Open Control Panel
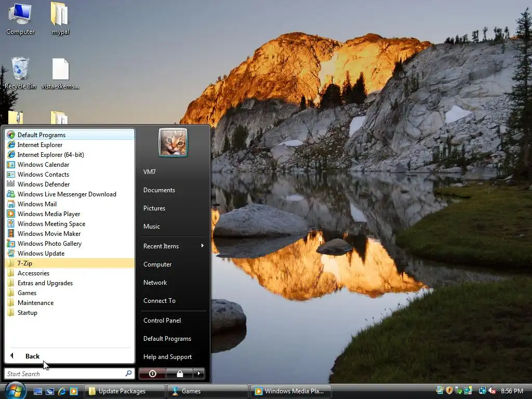The image size is (532, 399). (x=173, y=320)
